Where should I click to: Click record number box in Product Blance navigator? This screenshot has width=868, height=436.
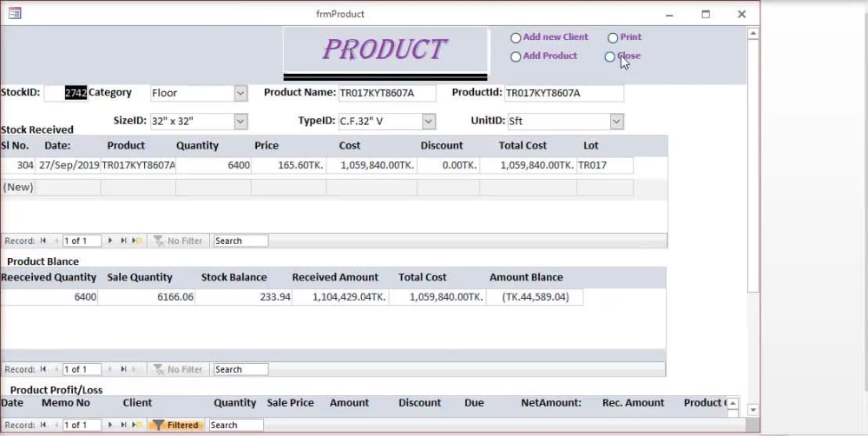pyautogui.click(x=82, y=369)
